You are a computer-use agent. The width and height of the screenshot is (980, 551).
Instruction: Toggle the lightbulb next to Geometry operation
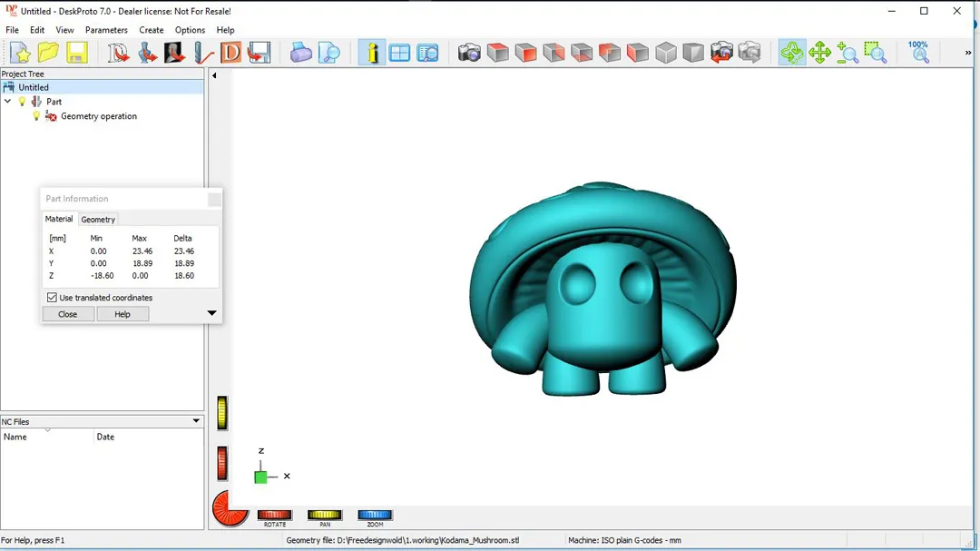coord(36,116)
